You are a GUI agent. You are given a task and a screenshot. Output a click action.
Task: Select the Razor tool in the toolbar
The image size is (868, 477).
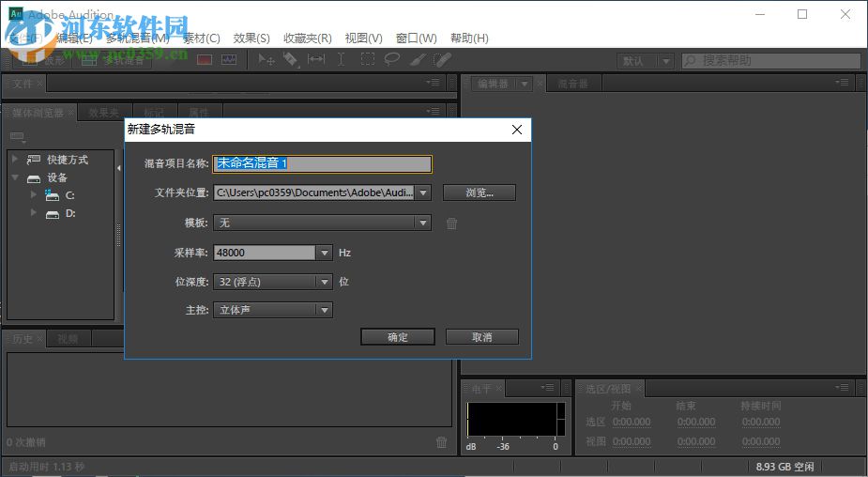[x=291, y=59]
